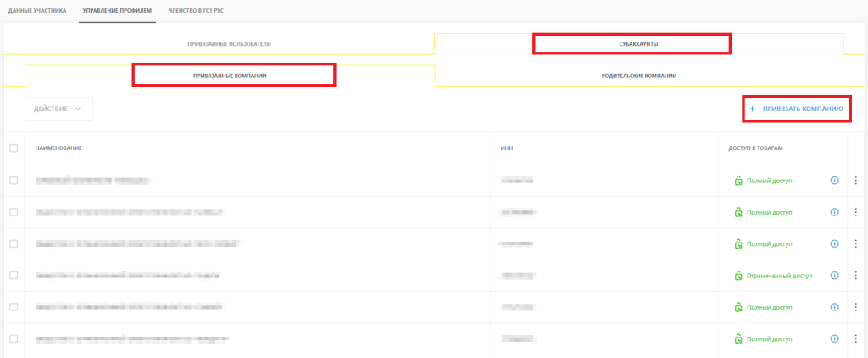Open Привязанные пользователи tab
Viewport: 868px width, 358px height.
pos(229,44)
